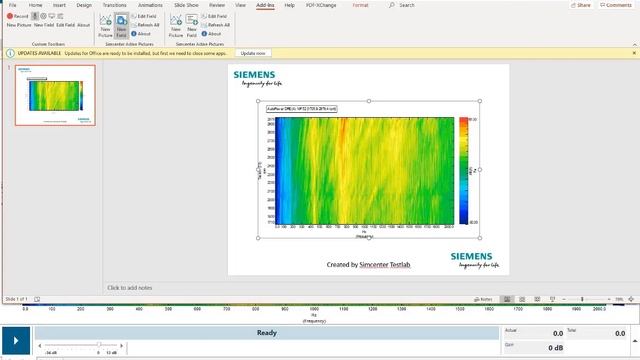Open the File tab
Image resolution: width=640 pixels, height=360 pixels.
[13, 5]
